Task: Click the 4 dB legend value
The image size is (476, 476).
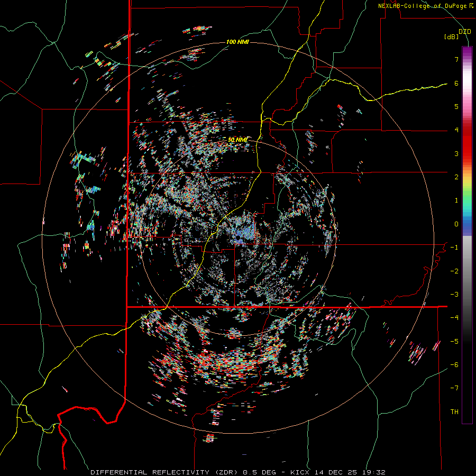Action: point(456,130)
